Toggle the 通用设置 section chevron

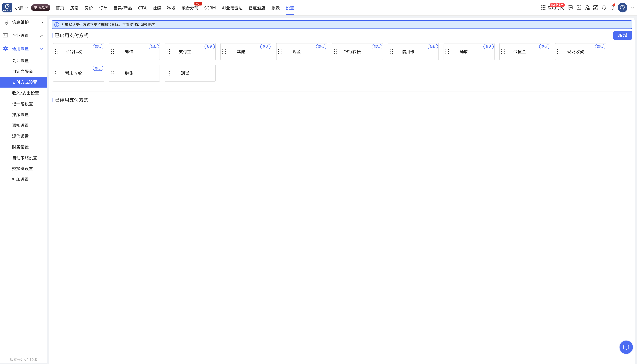click(x=42, y=49)
